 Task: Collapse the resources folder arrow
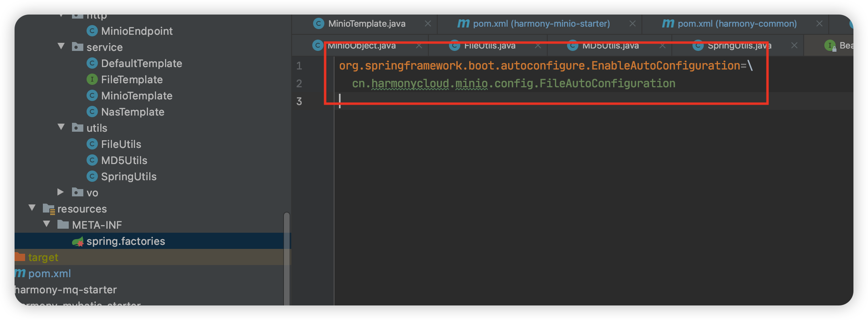click(32, 208)
